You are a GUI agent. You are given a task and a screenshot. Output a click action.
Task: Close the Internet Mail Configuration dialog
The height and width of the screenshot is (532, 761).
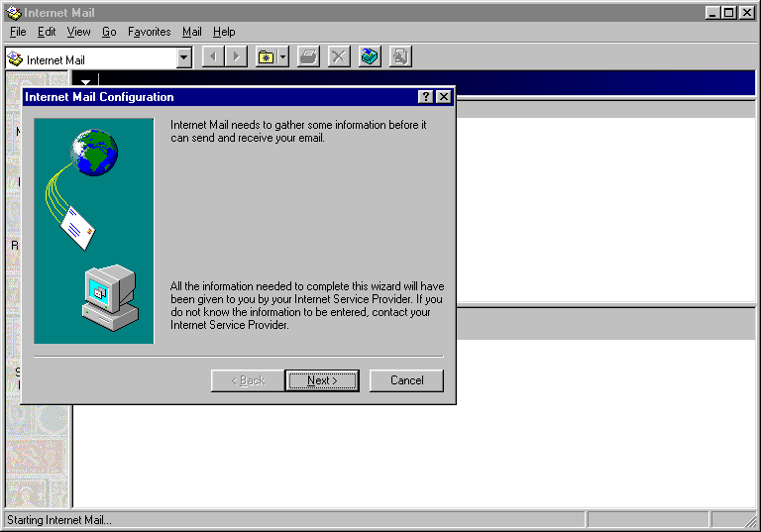[444, 97]
